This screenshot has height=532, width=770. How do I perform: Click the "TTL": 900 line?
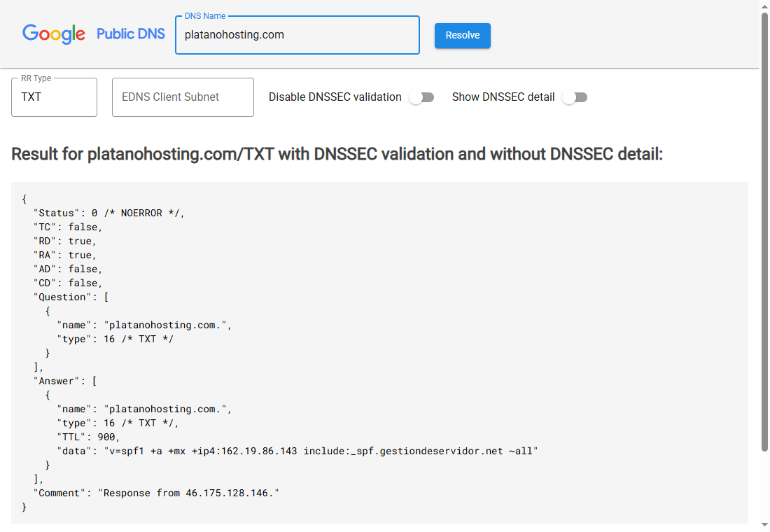point(88,437)
